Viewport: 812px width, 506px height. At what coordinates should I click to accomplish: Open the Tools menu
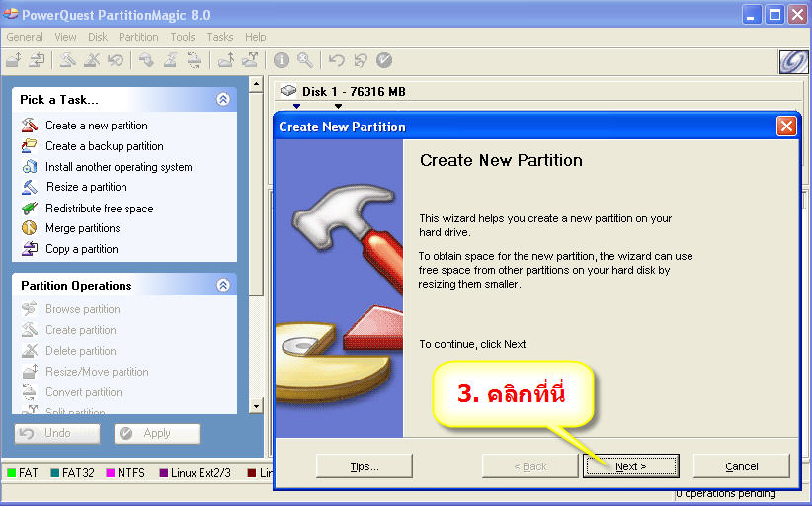coord(183,37)
